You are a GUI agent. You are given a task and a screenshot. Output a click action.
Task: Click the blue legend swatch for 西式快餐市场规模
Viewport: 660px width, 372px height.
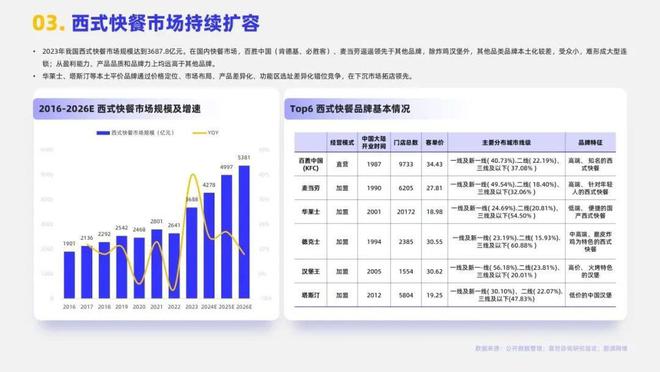pos(103,133)
